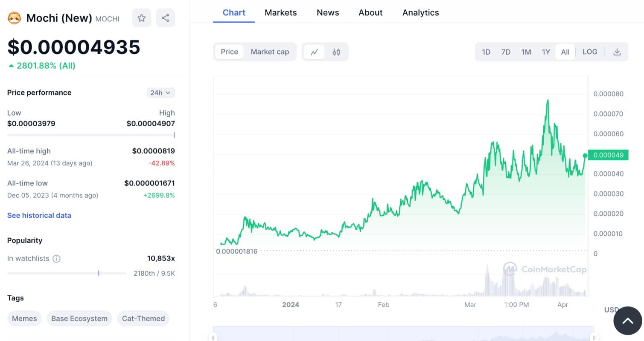Click the 24h high price $0.00004907
644x341 pixels.
click(151, 124)
